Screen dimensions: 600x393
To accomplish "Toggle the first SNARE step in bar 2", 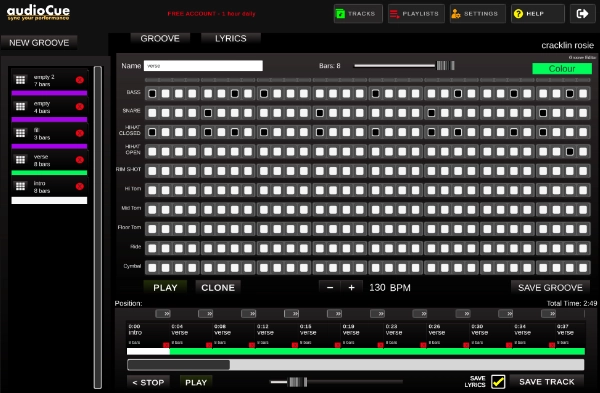I will click(208, 113).
